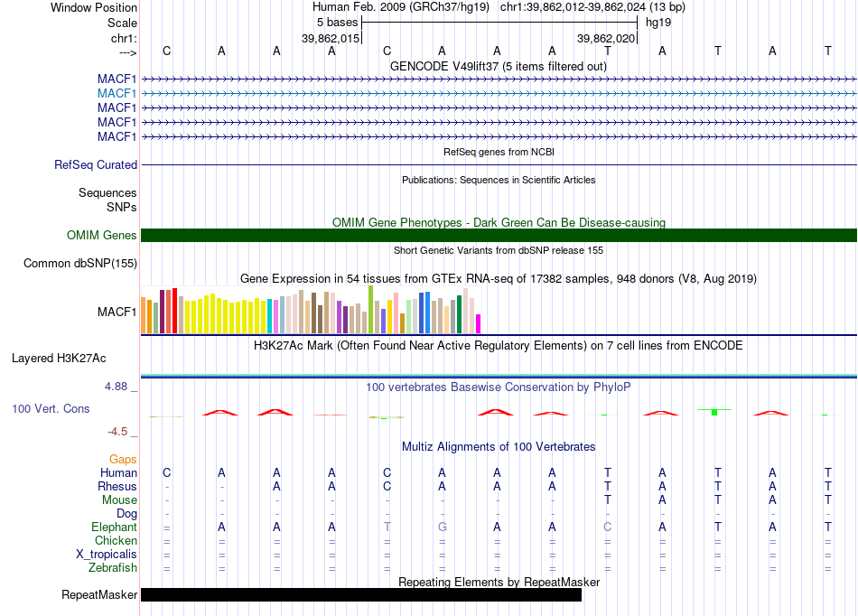Image resolution: width=858 pixels, height=616 pixels.
Task: Select the X_tropicalis species label
Action: [107, 555]
